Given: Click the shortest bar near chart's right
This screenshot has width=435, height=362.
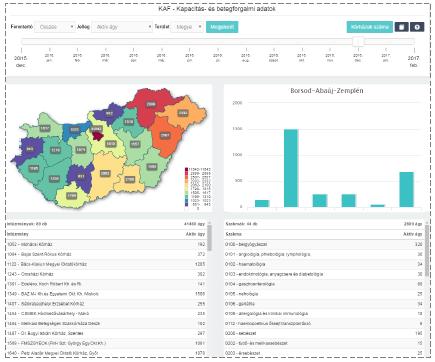Looking at the screenshot, I should [378, 206].
